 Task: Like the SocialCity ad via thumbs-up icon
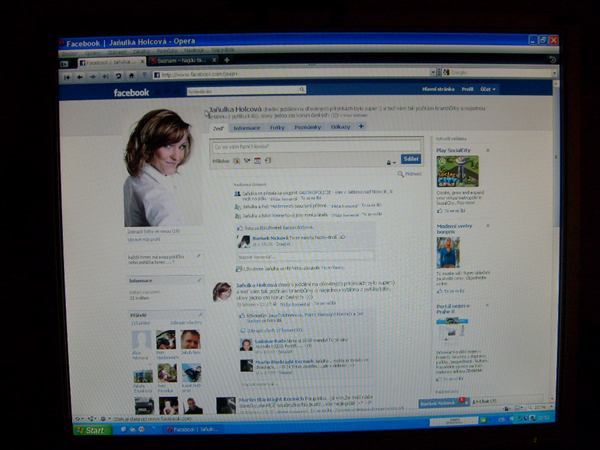click(x=440, y=211)
